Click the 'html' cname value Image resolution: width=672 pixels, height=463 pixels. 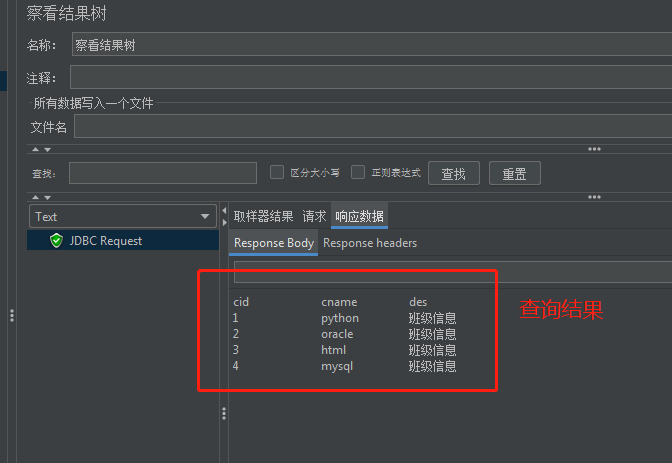click(x=333, y=350)
